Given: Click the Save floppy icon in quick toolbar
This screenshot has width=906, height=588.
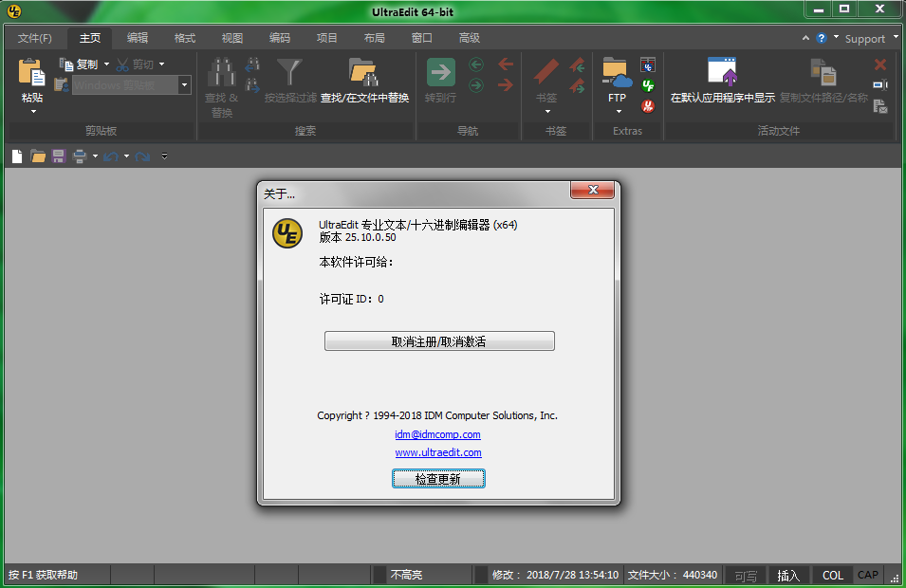Looking at the screenshot, I should coord(59,156).
